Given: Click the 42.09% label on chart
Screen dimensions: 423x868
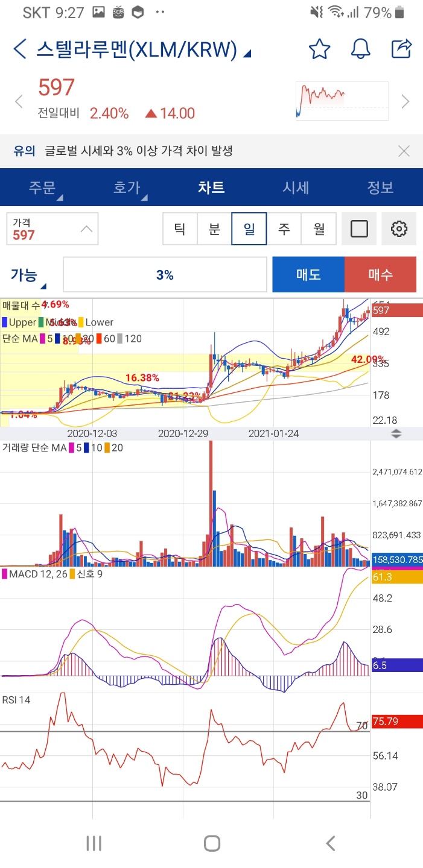Looking at the screenshot, I should 367,359.
